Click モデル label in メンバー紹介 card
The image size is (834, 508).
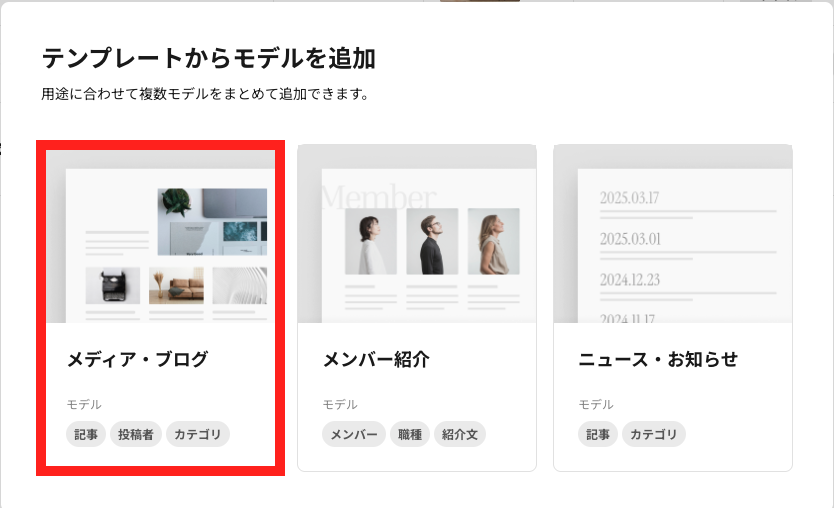pos(340,405)
